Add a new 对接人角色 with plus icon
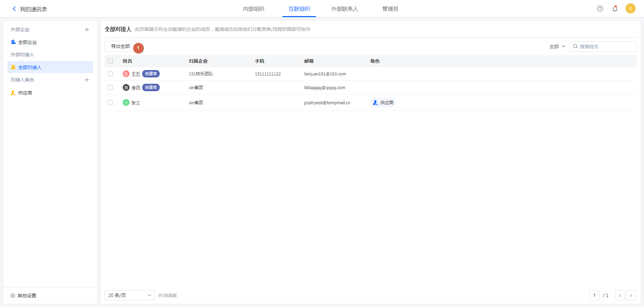This screenshot has width=644, height=307. [x=87, y=80]
